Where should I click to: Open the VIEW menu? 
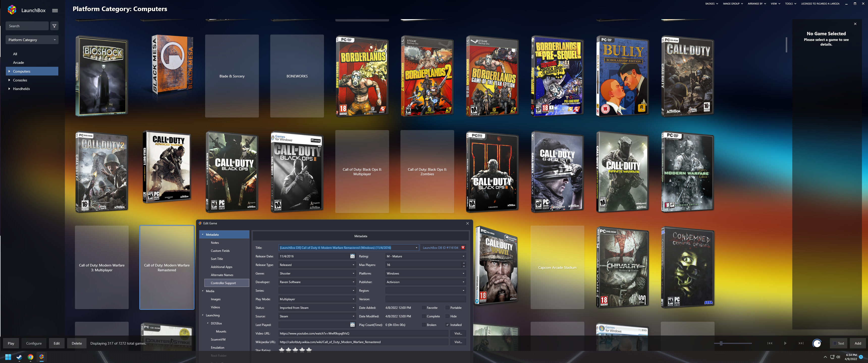(x=775, y=4)
